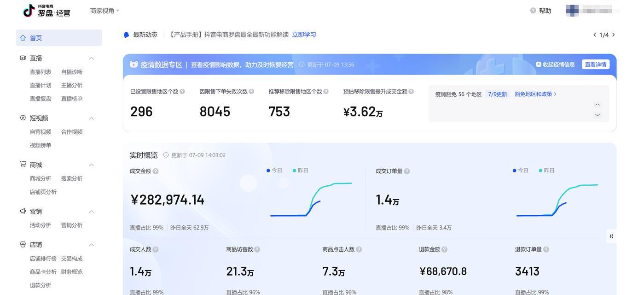Collapse the 短视频 sidebar section
The height and width of the screenshot is (295, 644).
pos(92,118)
